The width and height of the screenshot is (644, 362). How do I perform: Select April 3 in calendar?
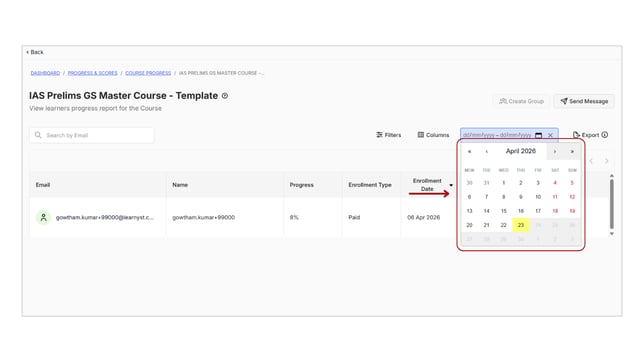(538, 183)
